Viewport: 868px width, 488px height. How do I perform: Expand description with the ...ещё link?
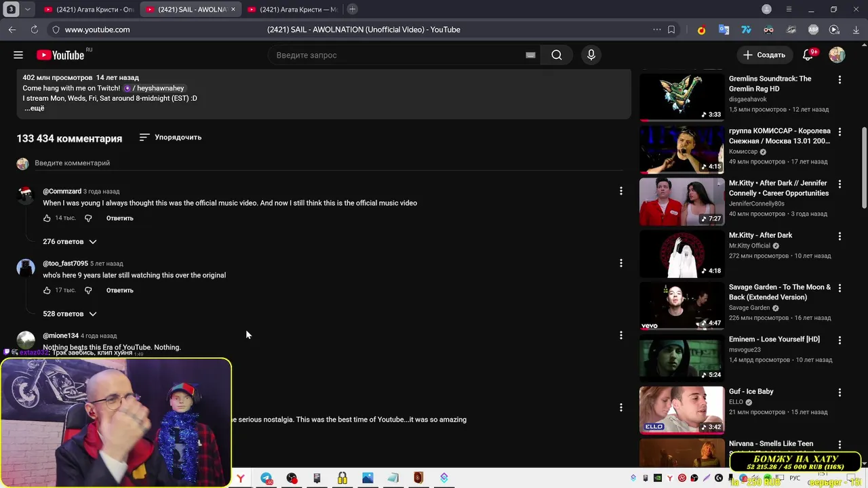click(x=35, y=108)
